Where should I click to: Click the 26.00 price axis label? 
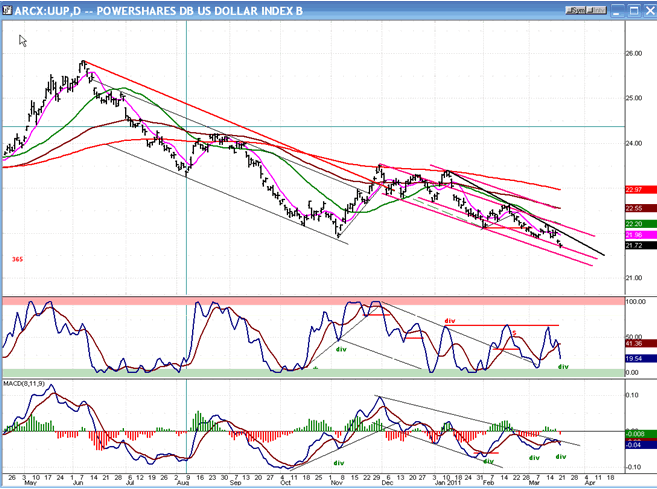point(634,53)
